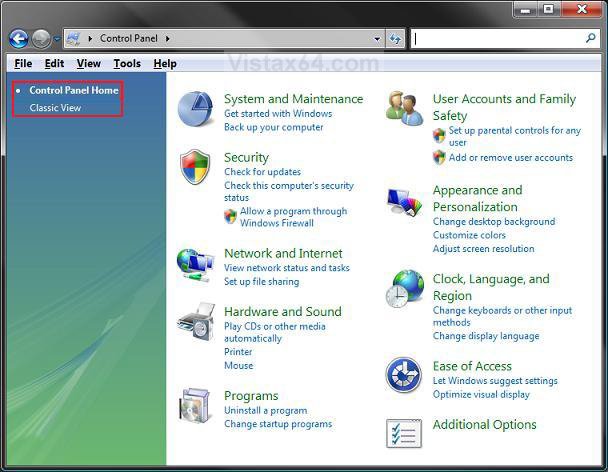Click Play CDs or other media automatically

tap(275, 332)
